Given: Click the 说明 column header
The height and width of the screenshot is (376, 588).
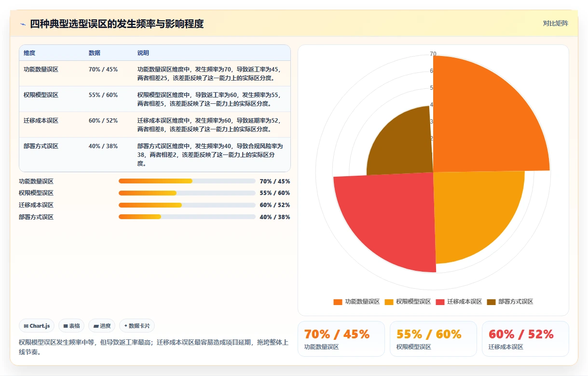Looking at the screenshot, I should coord(143,53).
